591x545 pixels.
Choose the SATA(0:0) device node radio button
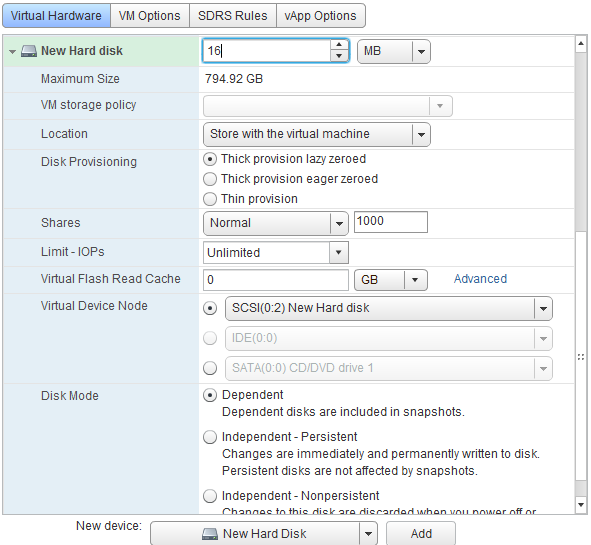point(210,368)
